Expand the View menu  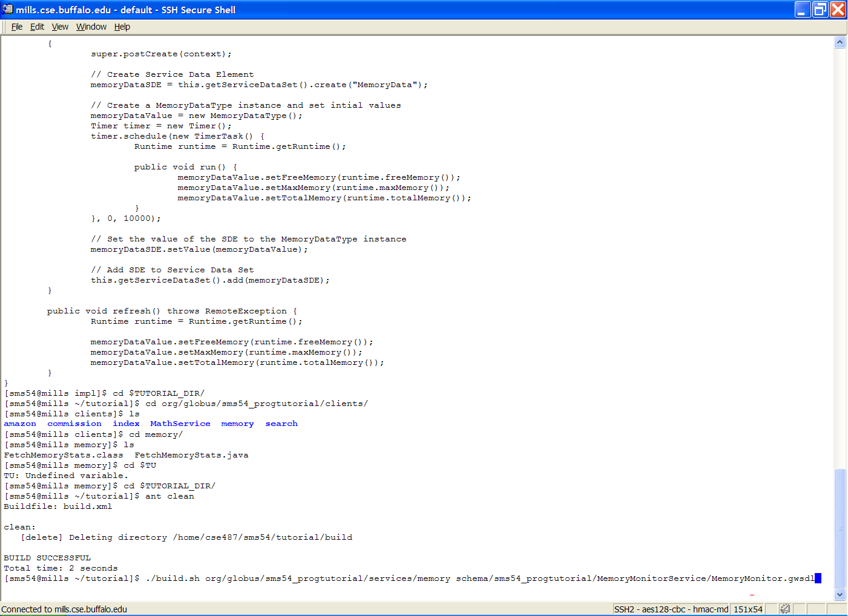(60, 27)
